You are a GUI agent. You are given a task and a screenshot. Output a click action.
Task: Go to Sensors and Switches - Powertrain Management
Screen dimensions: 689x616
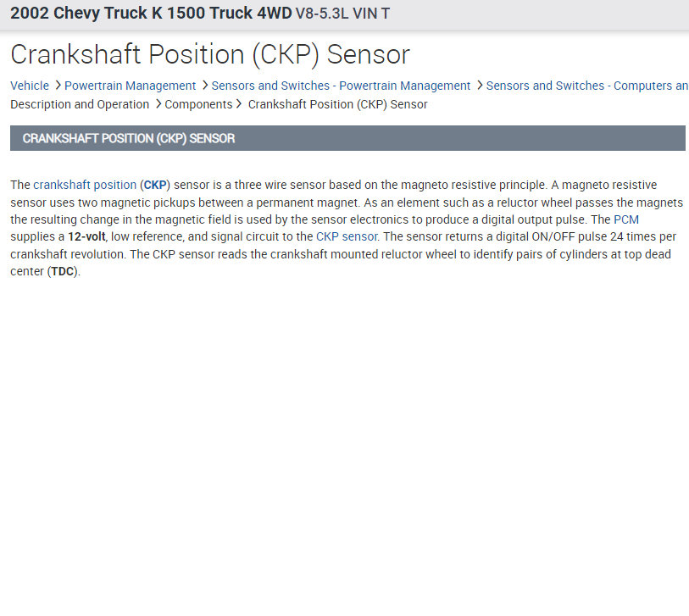coord(341,86)
